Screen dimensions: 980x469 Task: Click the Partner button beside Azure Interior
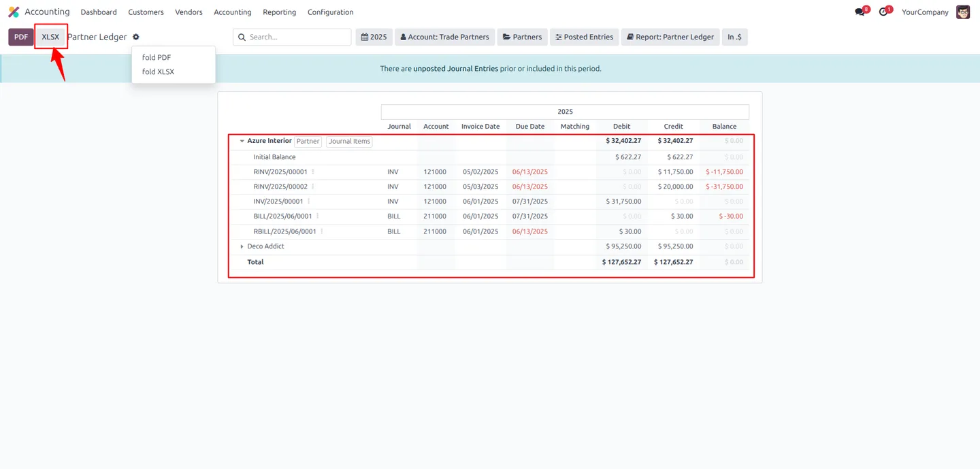coord(308,142)
